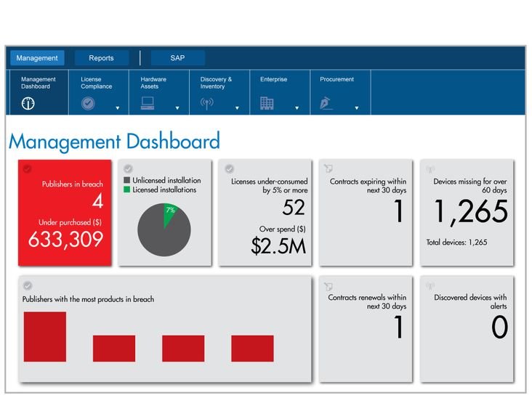This screenshot has width=532, height=411.
Task: Click antenna icon on Devices missing tile
Action: 430,168
